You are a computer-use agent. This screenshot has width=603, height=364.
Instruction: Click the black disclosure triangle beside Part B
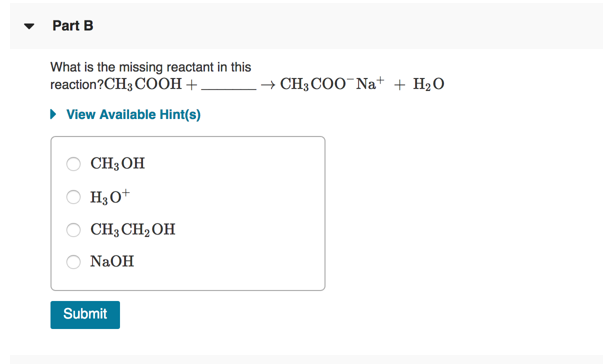28,25
